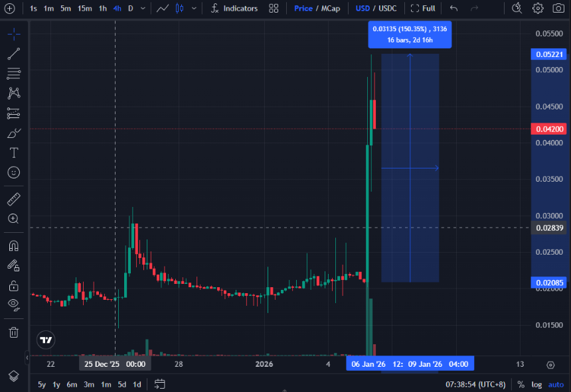Take a snapshot with the camera icon
The width and height of the screenshot is (571, 392).
pyautogui.click(x=558, y=8)
